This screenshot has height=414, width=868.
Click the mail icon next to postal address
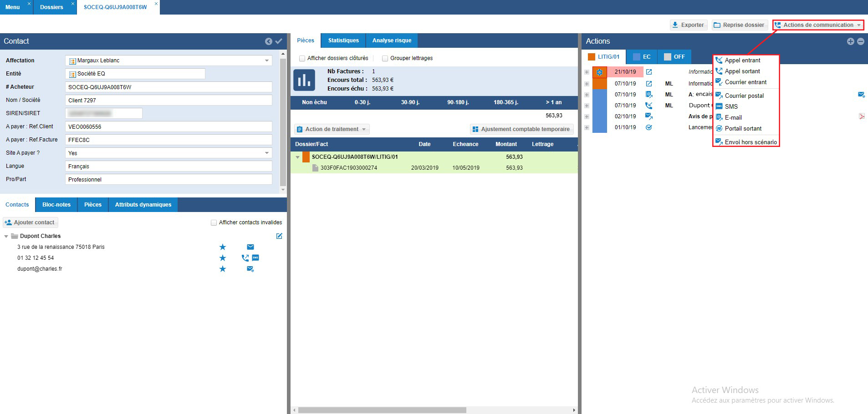click(250, 247)
